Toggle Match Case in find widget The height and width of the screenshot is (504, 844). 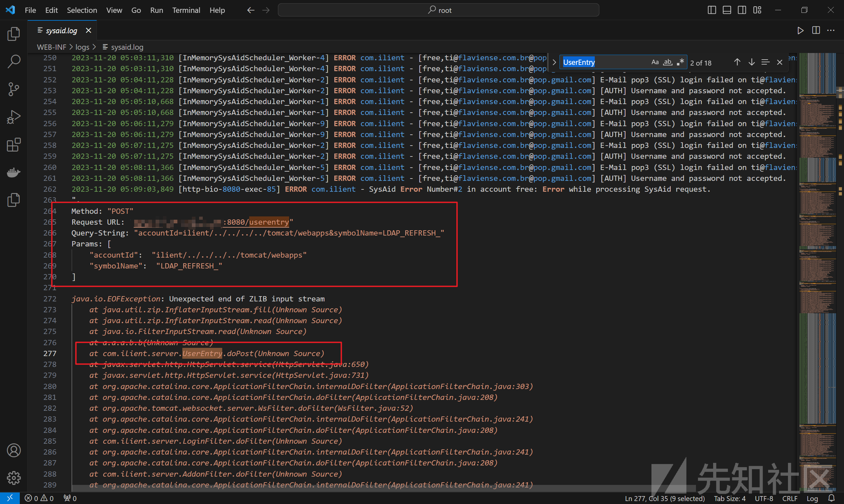655,63
